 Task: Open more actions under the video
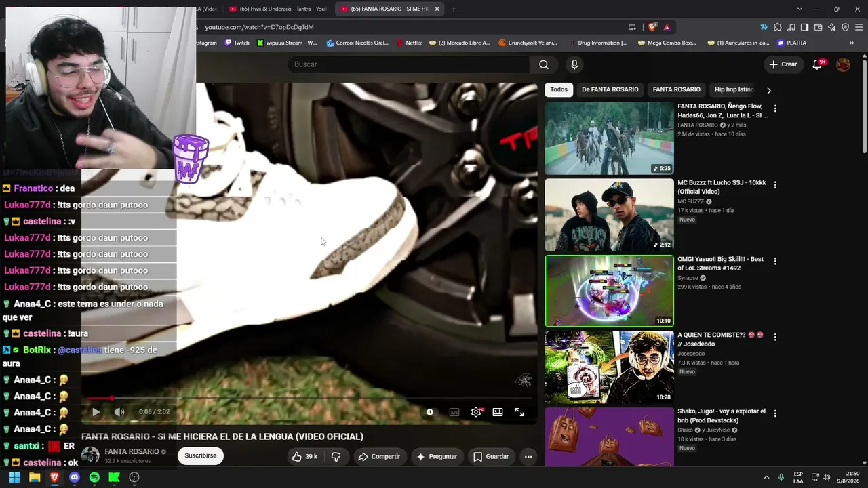tap(528, 457)
